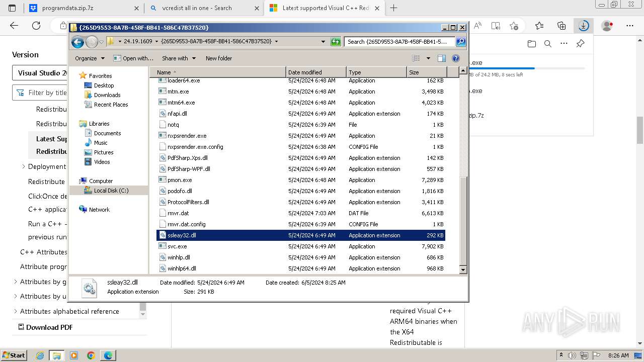Open the view options dropdown arrow
The image size is (644, 362).
pyautogui.click(x=428, y=58)
